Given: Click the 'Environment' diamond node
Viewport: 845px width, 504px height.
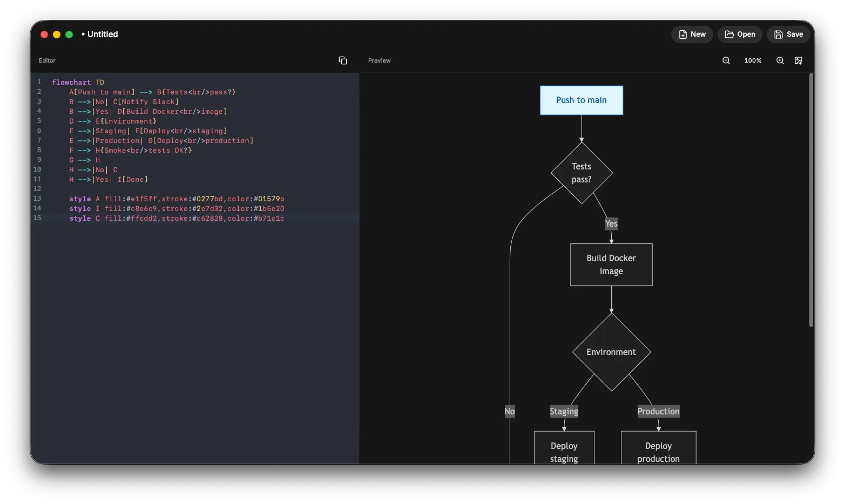Looking at the screenshot, I should coord(611,352).
